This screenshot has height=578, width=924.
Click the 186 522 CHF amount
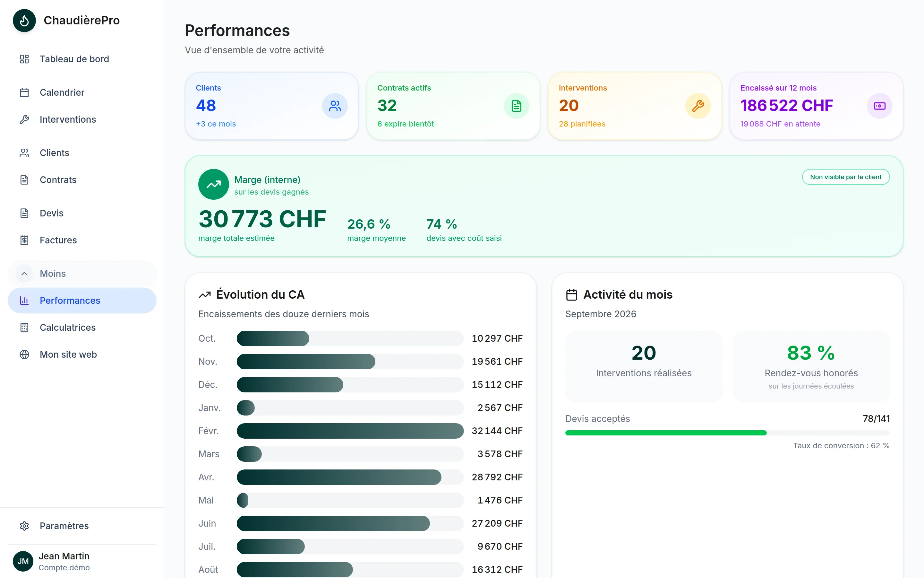(x=787, y=106)
